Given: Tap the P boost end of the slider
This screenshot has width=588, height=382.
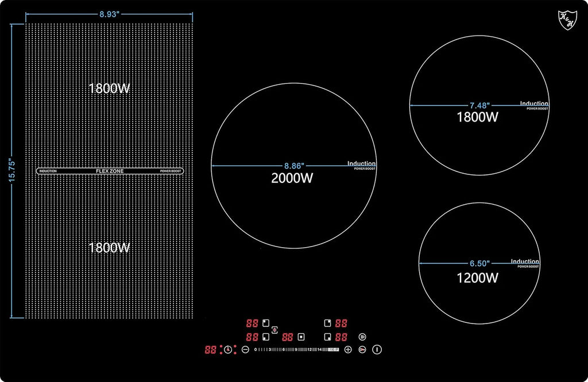Looking at the screenshot, I should click(334, 349).
